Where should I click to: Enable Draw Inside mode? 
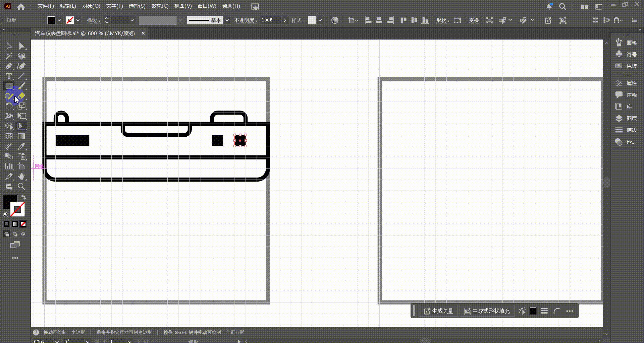point(23,234)
